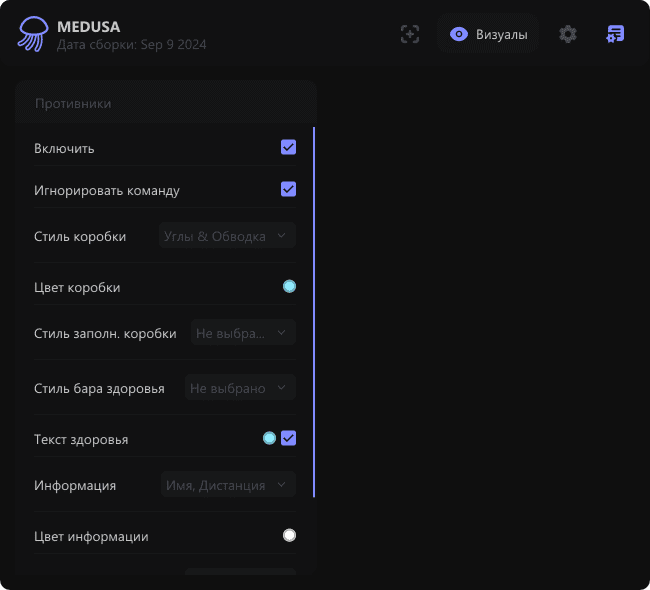Image resolution: width=650 pixels, height=590 pixels.
Task: Click the MEDUSA title text
Action: (89, 27)
